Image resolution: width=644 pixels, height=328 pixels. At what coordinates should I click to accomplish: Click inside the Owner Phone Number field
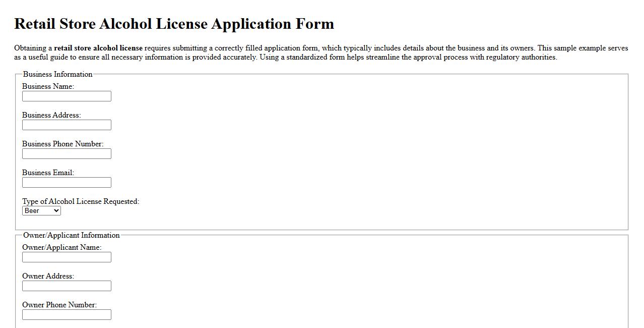(67, 314)
